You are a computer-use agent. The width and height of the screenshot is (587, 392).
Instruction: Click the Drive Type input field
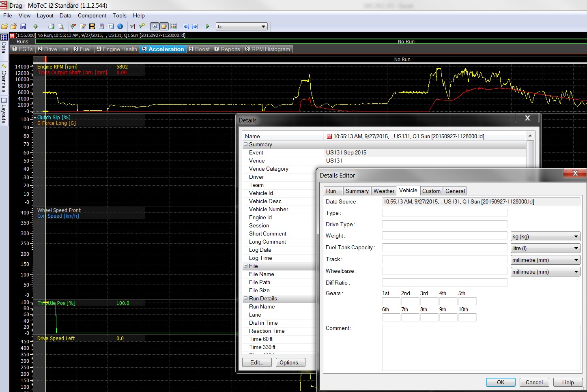pyautogui.click(x=445, y=224)
